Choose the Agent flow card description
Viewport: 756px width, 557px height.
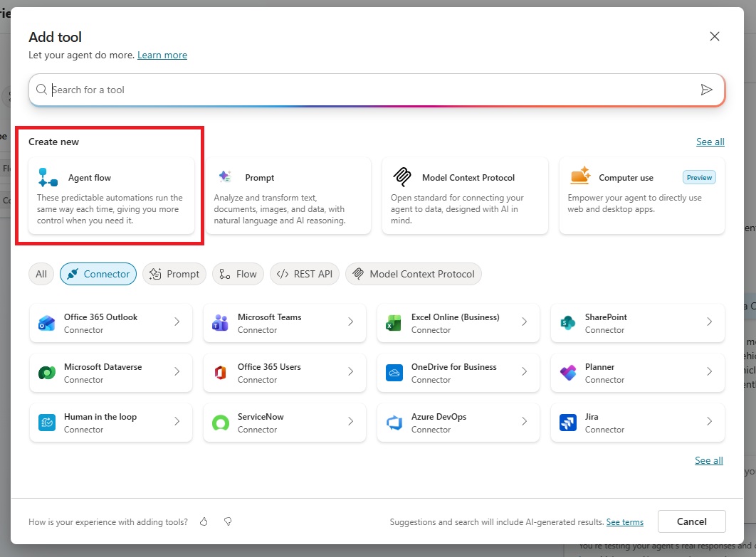[x=110, y=209]
